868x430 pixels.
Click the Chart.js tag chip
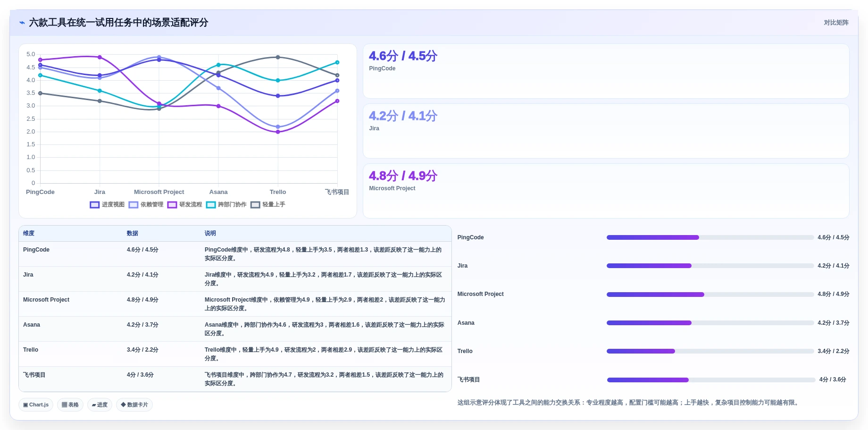(x=36, y=405)
